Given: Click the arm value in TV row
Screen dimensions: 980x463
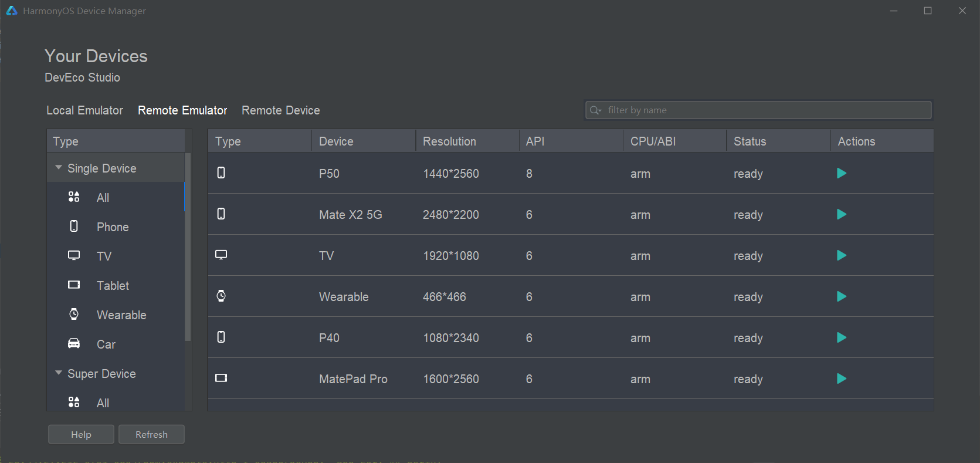Looking at the screenshot, I should click(640, 256).
